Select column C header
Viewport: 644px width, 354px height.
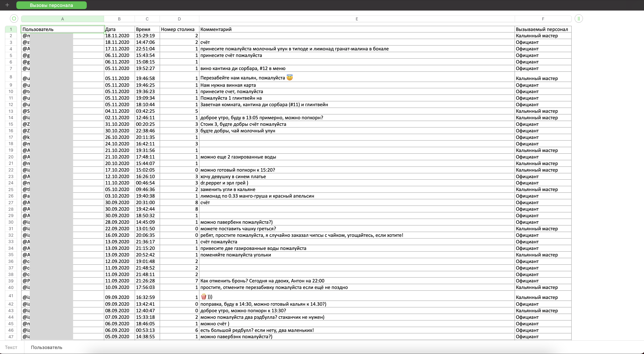pyautogui.click(x=147, y=19)
